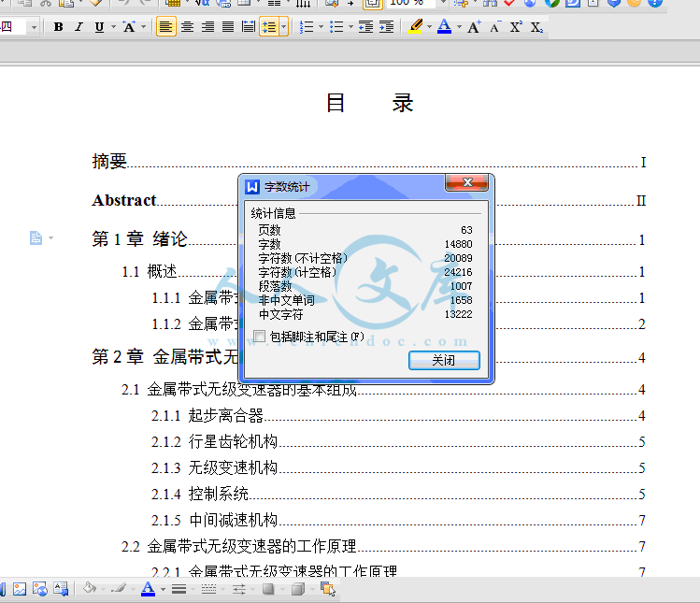
Task: Open the drawing toolbar font color dropdown
Action: 163,590
